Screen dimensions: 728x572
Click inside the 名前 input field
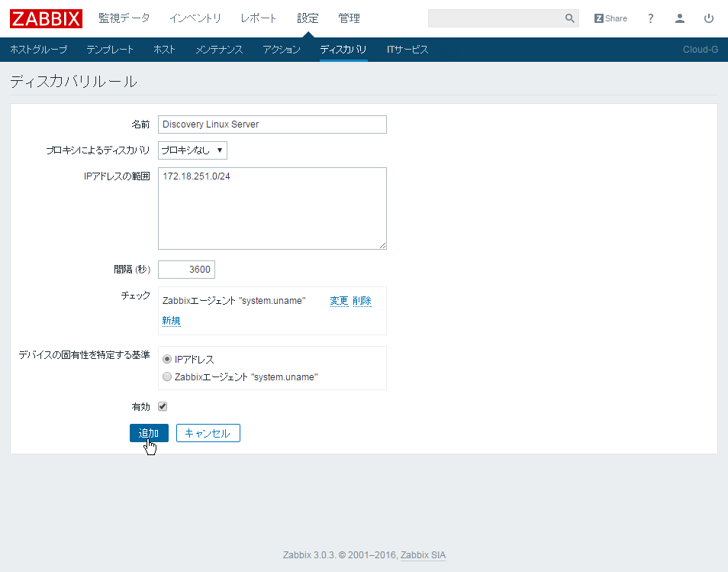[x=272, y=124]
